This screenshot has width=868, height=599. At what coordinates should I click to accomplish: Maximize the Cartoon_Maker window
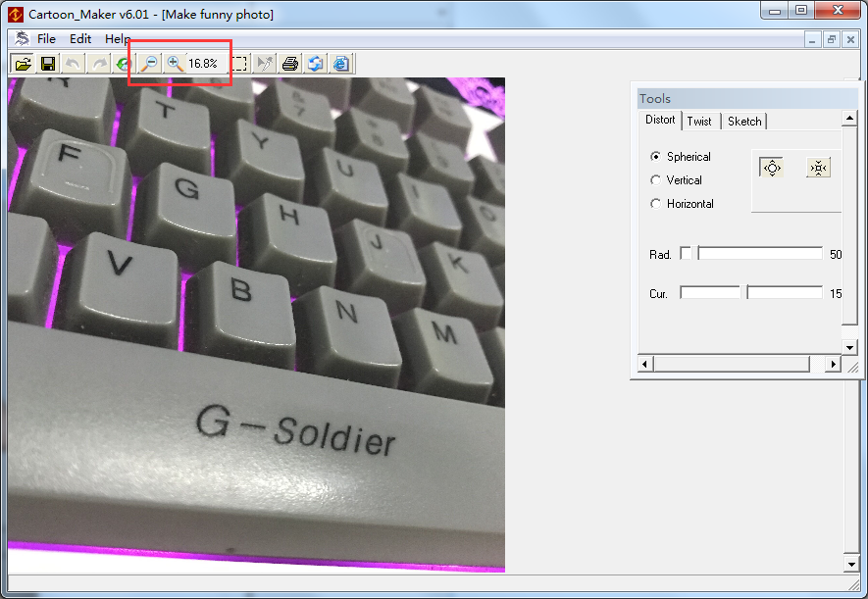pos(801,11)
